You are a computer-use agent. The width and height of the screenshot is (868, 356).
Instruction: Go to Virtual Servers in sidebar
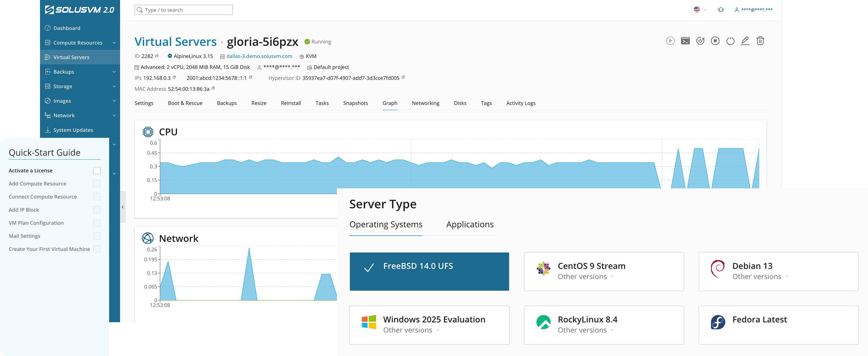pos(80,57)
